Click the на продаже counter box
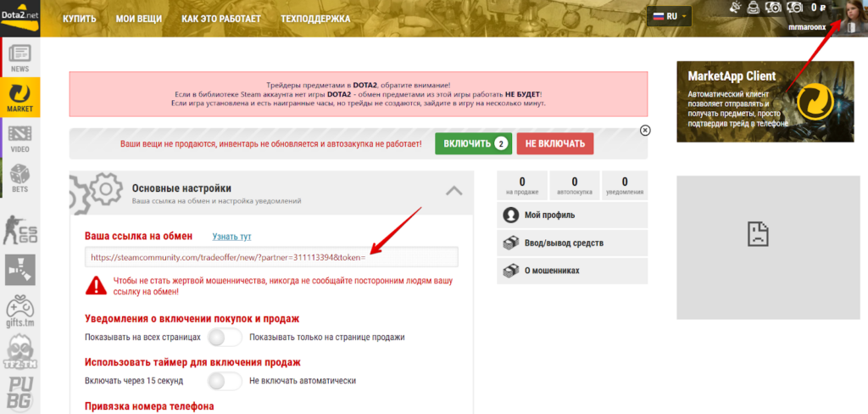Image resolution: width=868 pixels, height=414 pixels. (x=522, y=186)
